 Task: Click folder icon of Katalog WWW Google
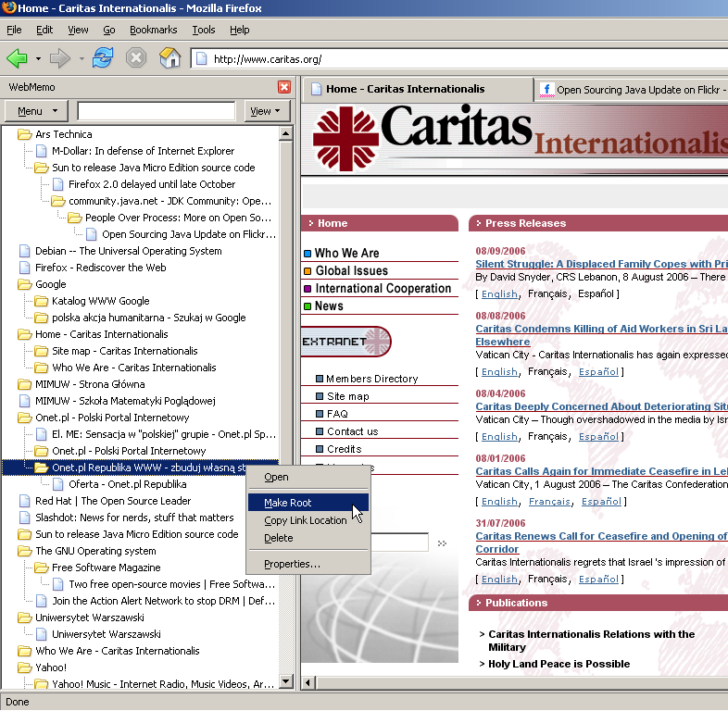[42, 301]
